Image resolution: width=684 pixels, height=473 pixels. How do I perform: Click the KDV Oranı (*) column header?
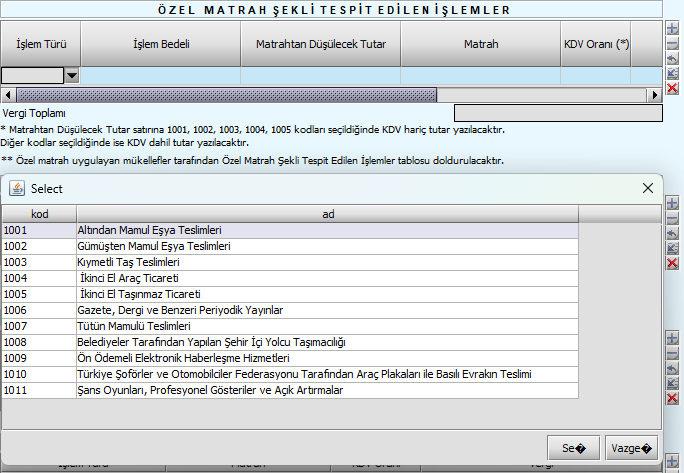[596, 44]
